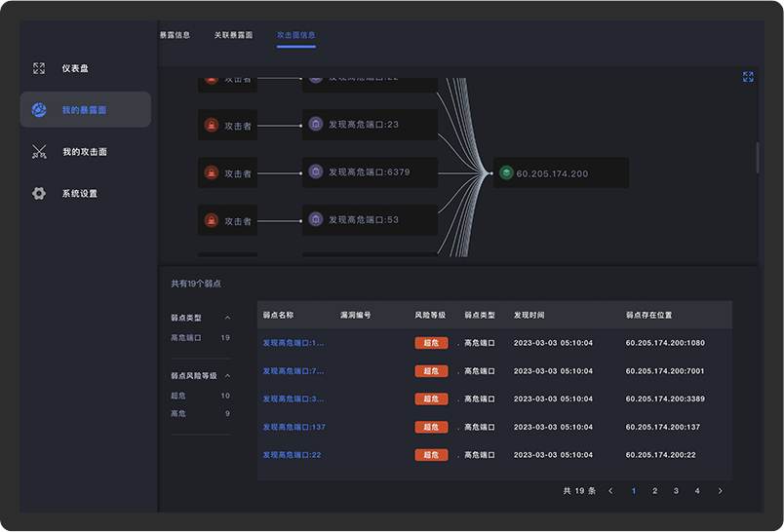Switch to 关联暴露面 tab
The width and height of the screenshot is (784, 532).
[x=233, y=35]
